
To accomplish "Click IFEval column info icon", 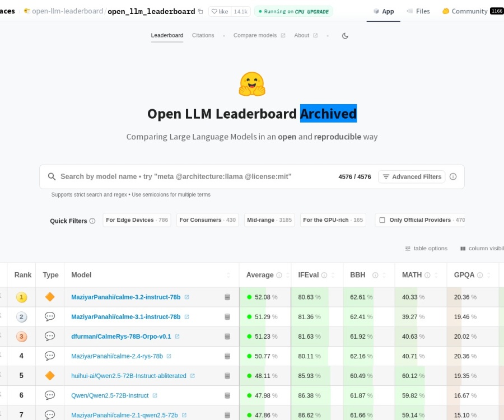I will click(324, 275).
